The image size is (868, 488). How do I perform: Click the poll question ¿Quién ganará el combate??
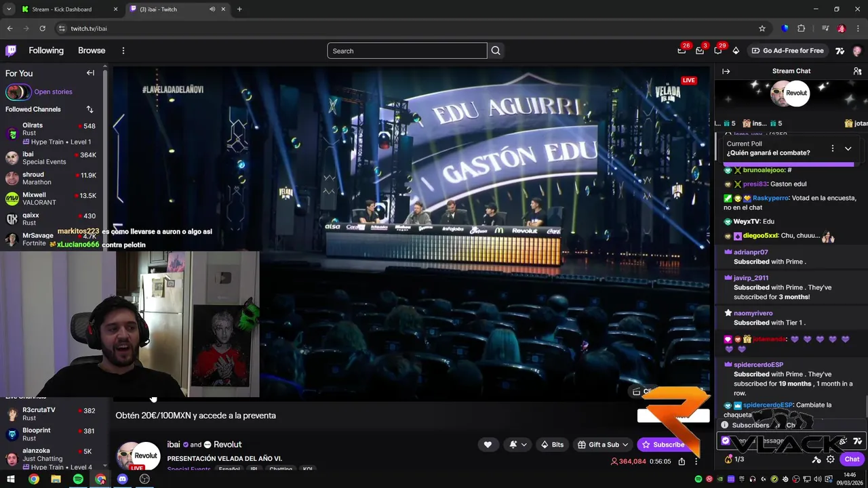768,153
